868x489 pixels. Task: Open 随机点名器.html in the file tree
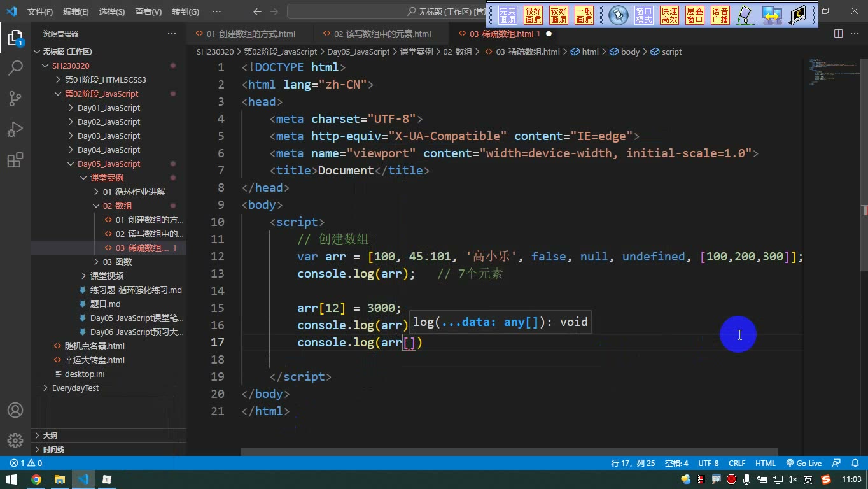click(x=94, y=346)
